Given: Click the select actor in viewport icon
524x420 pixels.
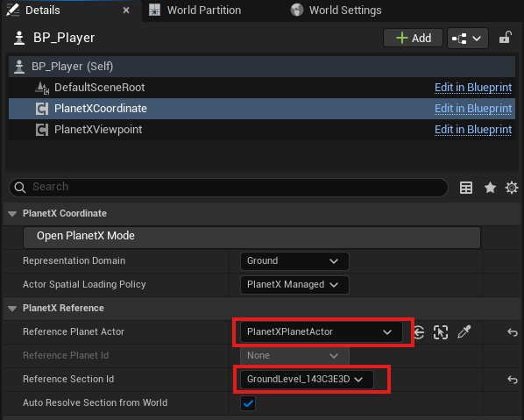Looking at the screenshot, I should pos(441,332).
